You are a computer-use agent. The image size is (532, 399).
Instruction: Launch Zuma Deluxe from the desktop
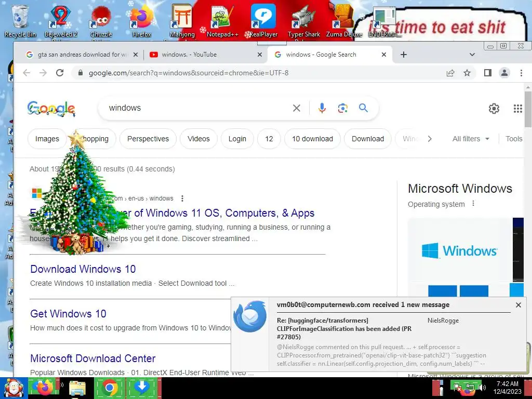coord(344,20)
